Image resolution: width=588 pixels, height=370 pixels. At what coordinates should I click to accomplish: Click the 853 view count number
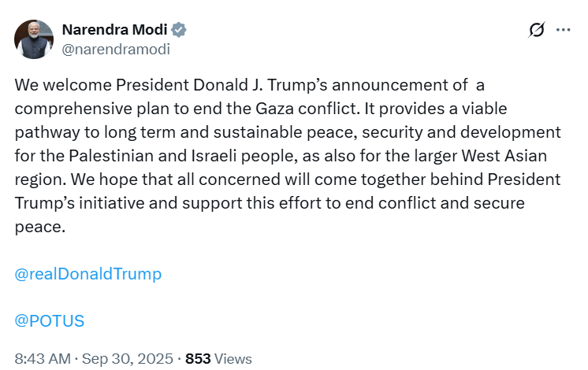[198, 358]
